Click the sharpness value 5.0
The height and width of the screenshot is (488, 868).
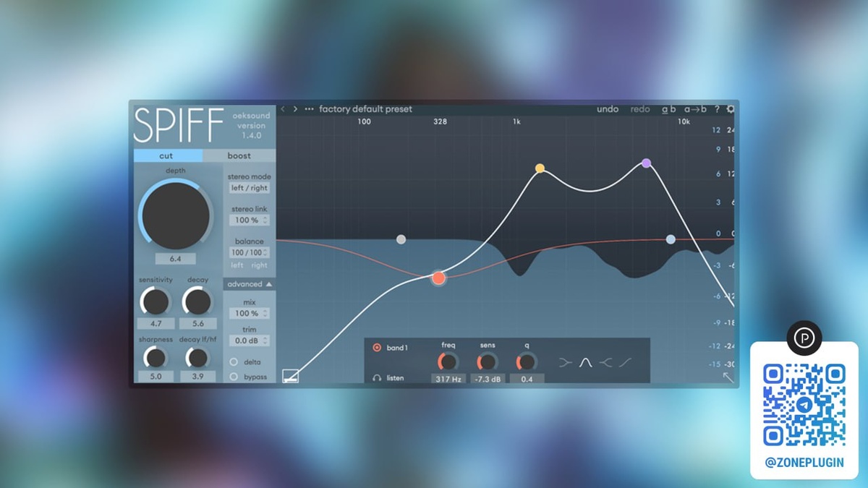tap(156, 377)
